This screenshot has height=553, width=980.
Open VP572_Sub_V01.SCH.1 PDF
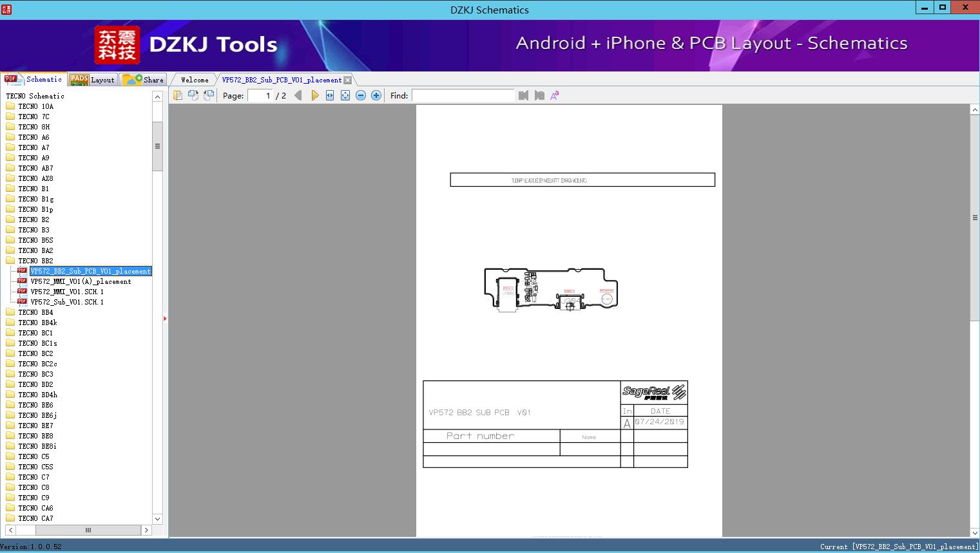click(67, 302)
